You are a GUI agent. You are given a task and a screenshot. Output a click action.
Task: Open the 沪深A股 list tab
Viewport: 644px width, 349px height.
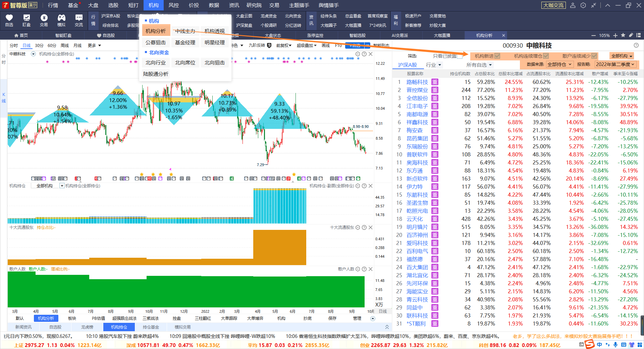(407, 65)
